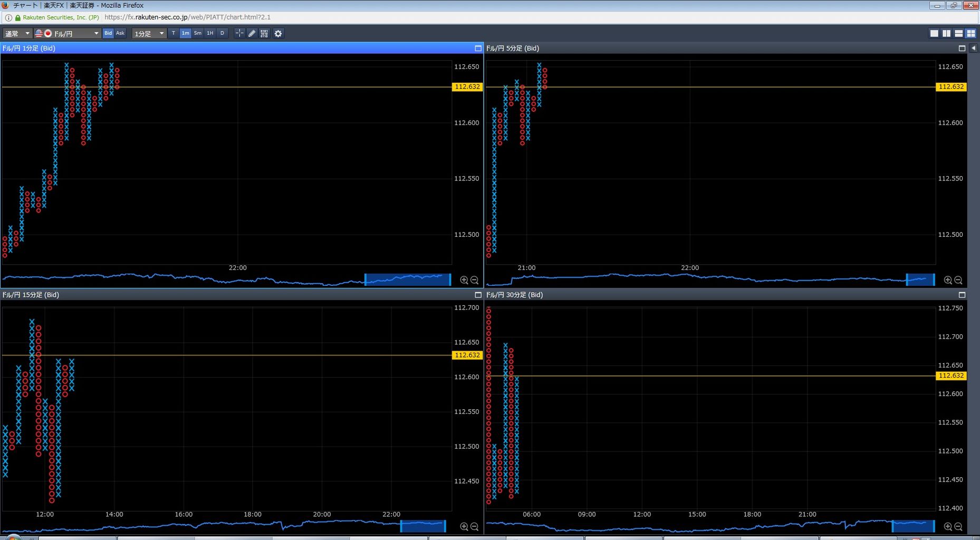980x540 pixels.
Task: Click the 112.700 axis label in 15分足 chart
Action: [x=467, y=307]
